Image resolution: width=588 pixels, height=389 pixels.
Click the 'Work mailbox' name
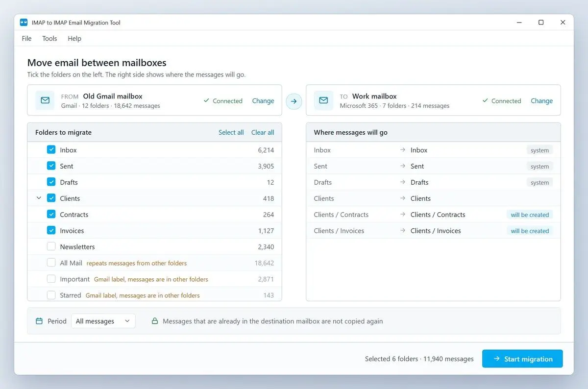coord(374,96)
